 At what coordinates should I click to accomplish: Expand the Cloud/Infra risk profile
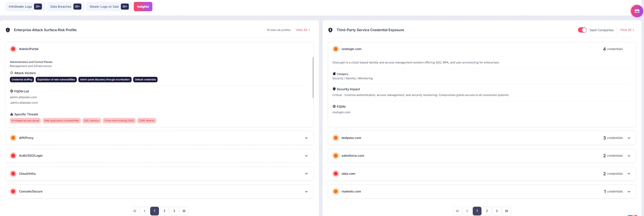click(306, 174)
